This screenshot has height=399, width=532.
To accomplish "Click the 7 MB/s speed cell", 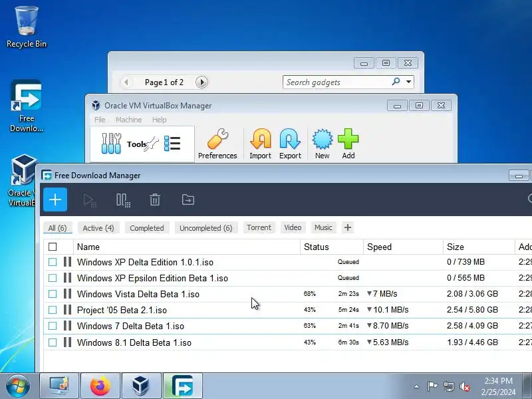I will coord(382,294).
